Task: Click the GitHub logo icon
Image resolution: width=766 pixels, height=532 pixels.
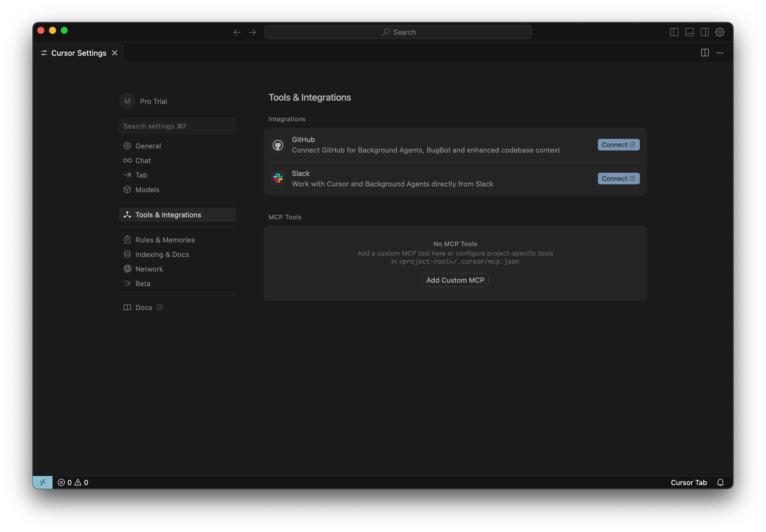Action: click(x=278, y=145)
